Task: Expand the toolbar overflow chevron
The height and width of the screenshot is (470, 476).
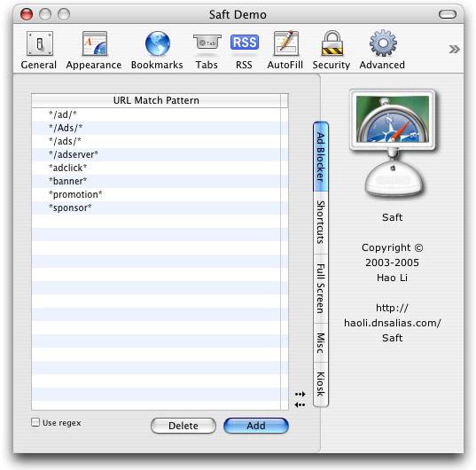Action: (454, 49)
